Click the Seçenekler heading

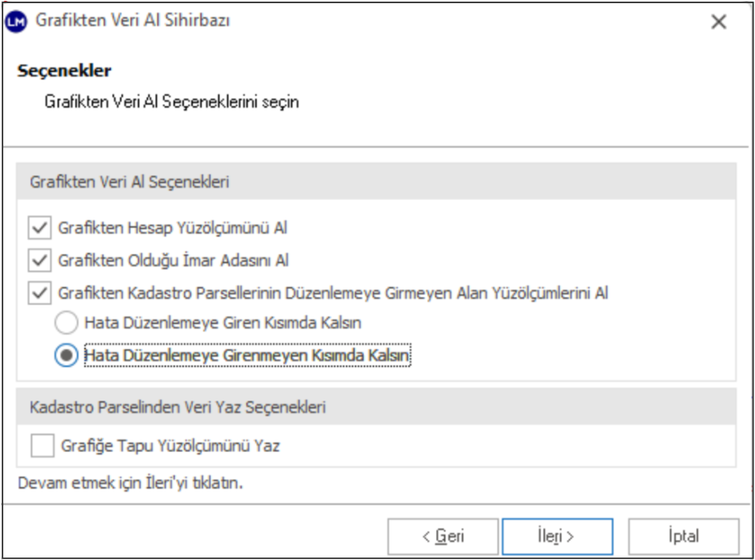(x=64, y=71)
